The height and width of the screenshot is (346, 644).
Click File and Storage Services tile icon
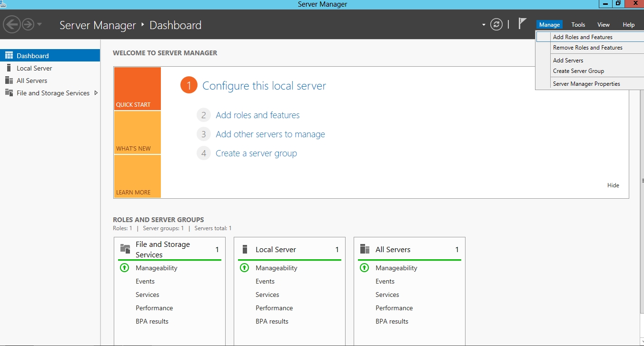(x=125, y=249)
